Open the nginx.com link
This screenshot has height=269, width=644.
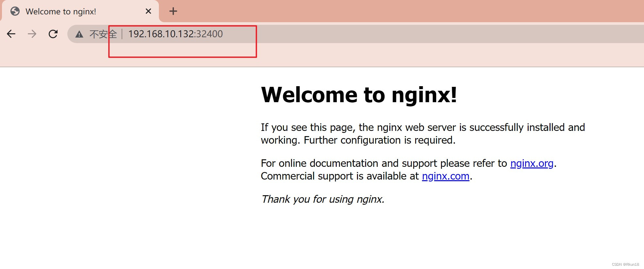[446, 176]
